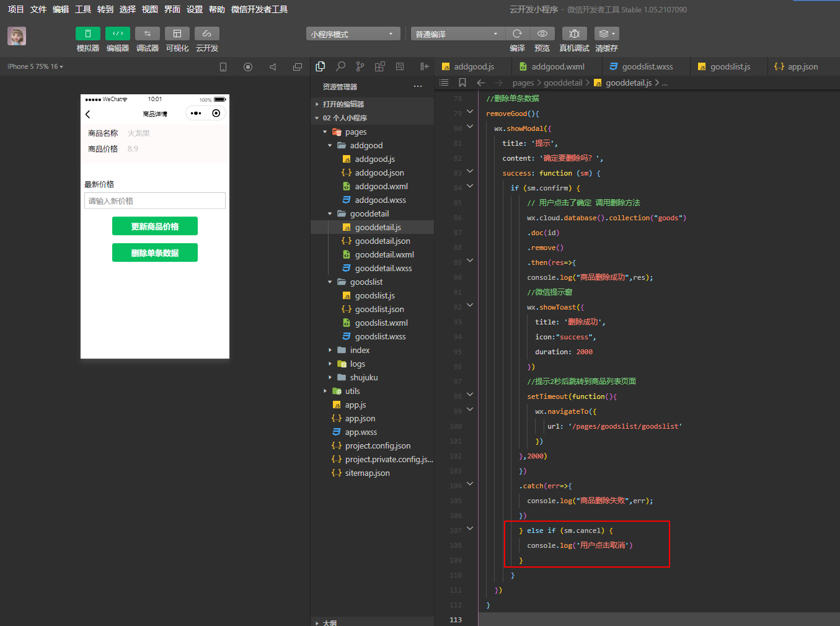Image resolution: width=840 pixels, height=626 pixels.
Task: Collapse the addgood folder
Action: [x=372, y=145]
